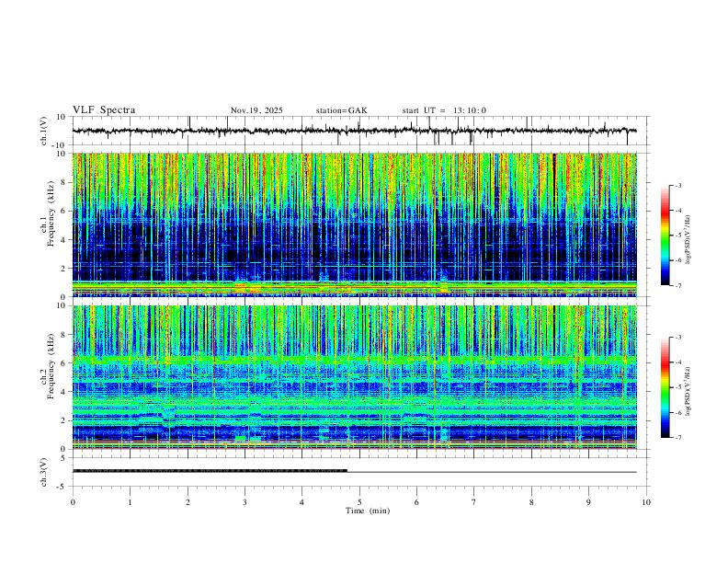728x563 pixels.
Task: Click the '-7' value on ch.2 colorbar
Action: (x=677, y=438)
